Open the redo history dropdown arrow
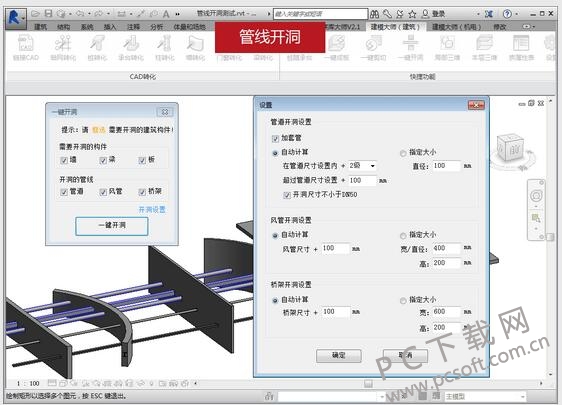 pos(108,14)
